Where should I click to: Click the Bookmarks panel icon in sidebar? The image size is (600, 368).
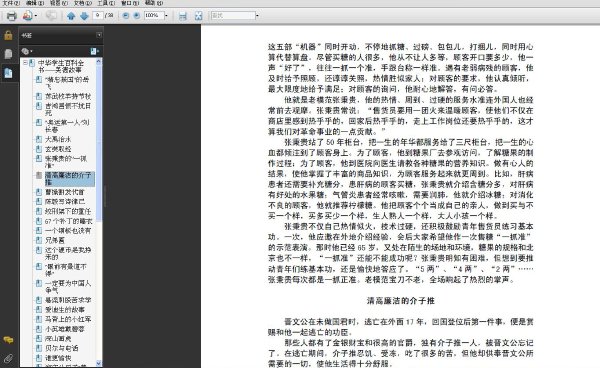(x=8, y=72)
